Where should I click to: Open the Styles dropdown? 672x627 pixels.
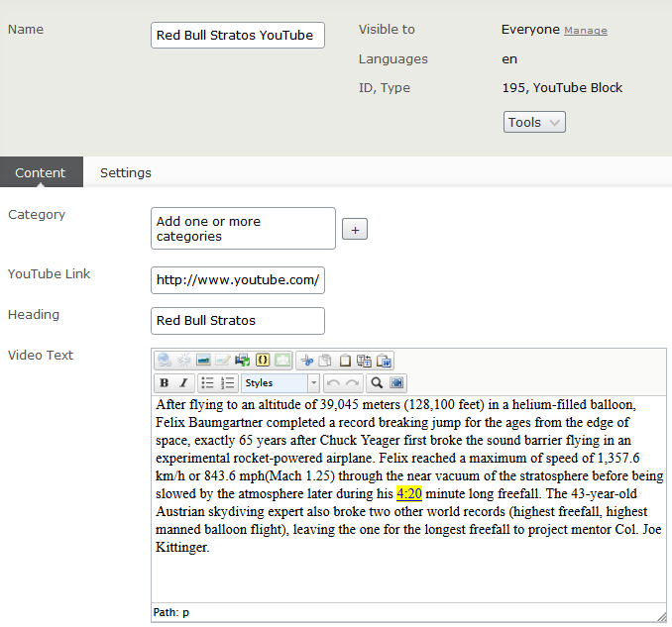[x=281, y=383]
